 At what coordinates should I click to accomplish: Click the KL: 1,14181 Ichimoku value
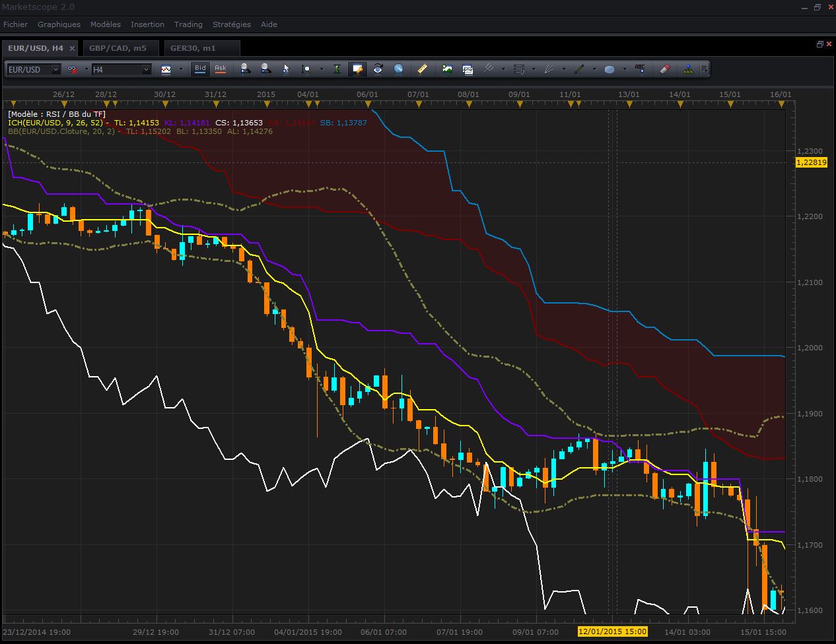click(187, 123)
